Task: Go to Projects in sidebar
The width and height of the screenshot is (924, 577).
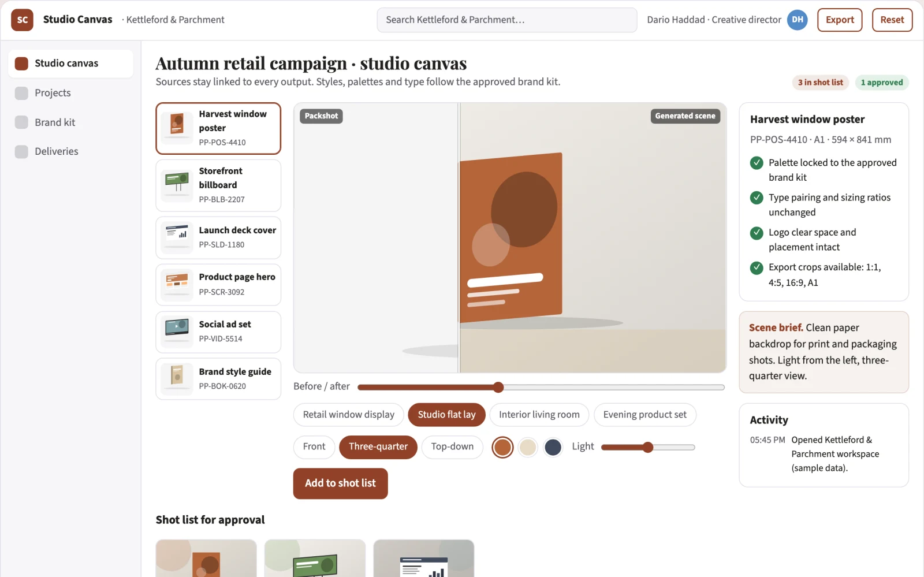Action: click(x=71, y=93)
